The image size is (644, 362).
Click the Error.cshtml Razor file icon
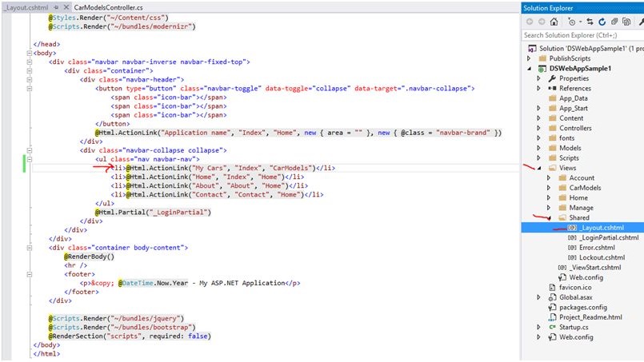tap(572, 248)
